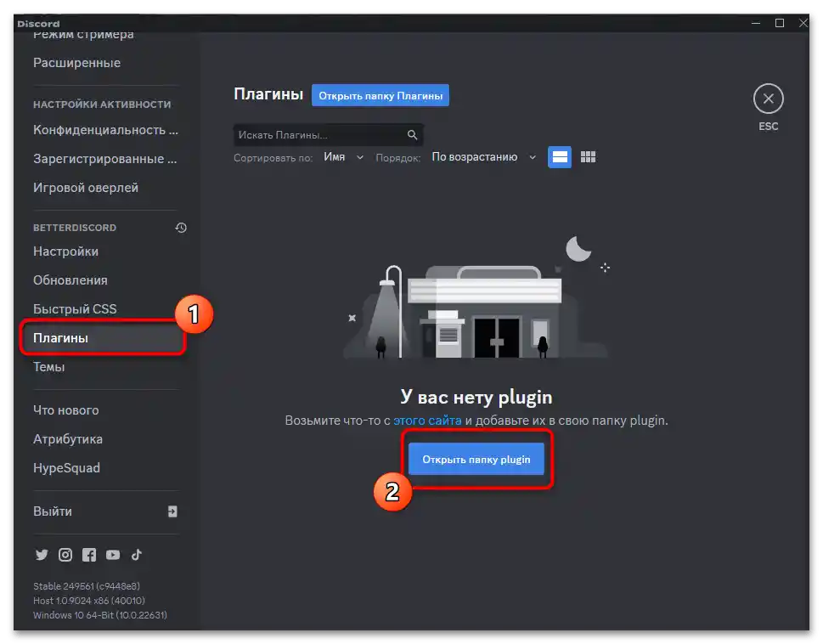Click the BetterDiscord changelog history icon
This screenshot has height=644, width=823.
181,227
